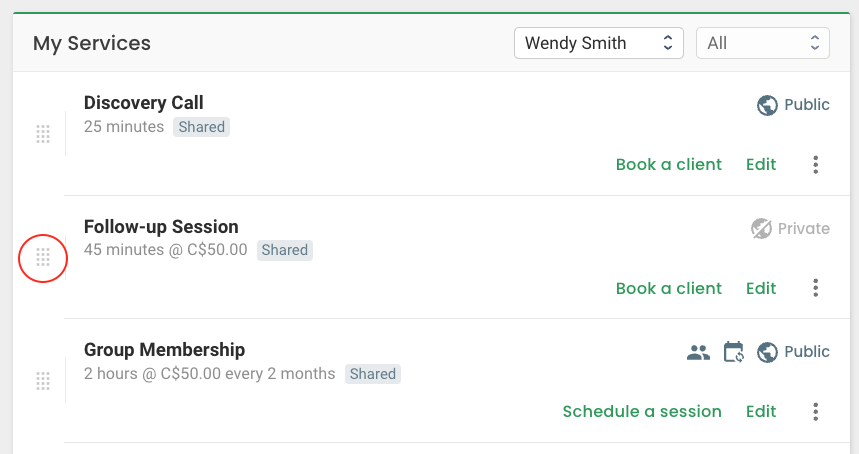This screenshot has width=859, height=454.
Task: Open the Group Membership three-dot menu
Action: click(816, 412)
